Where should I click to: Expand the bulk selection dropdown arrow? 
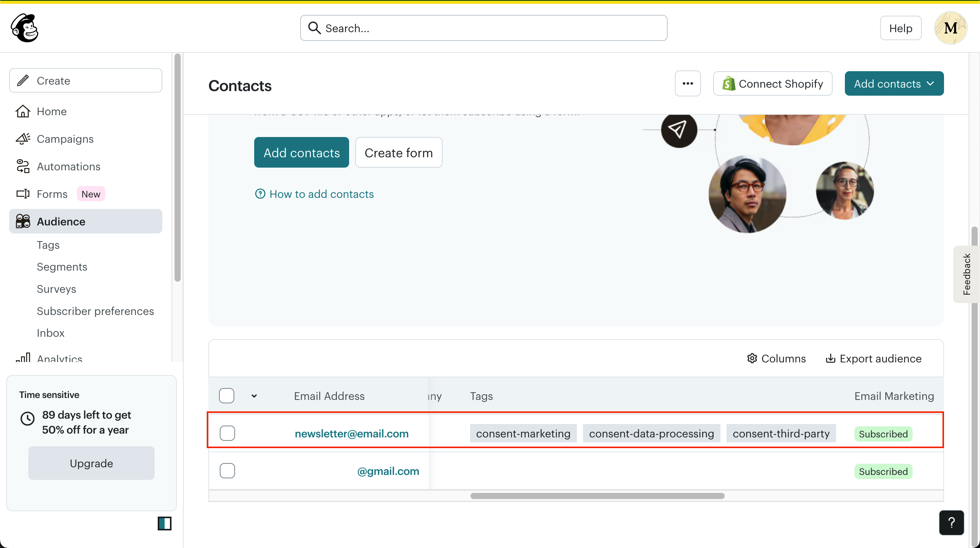pyautogui.click(x=254, y=396)
